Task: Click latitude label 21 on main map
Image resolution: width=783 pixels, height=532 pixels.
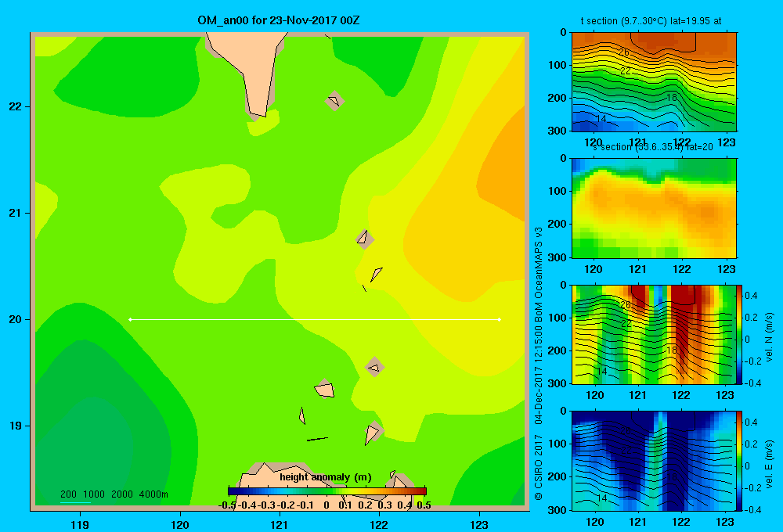Action: coord(14,213)
